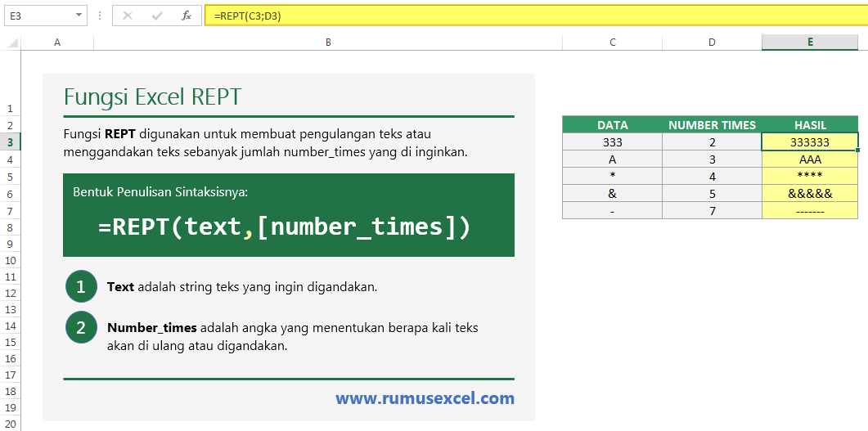Image resolution: width=868 pixels, height=431 pixels.
Task: Open the Name Box dropdown arrow
Action: [79, 16]
